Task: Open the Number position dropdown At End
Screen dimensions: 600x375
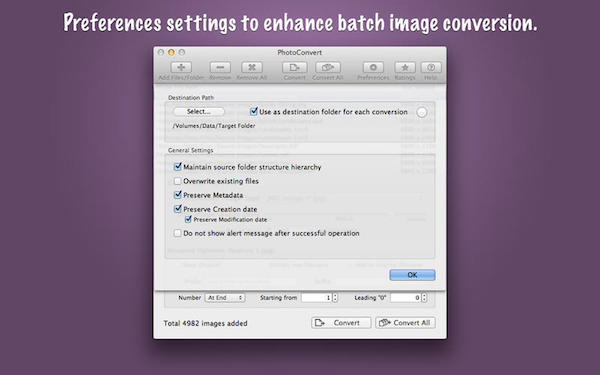Action: tap(225, 298)
